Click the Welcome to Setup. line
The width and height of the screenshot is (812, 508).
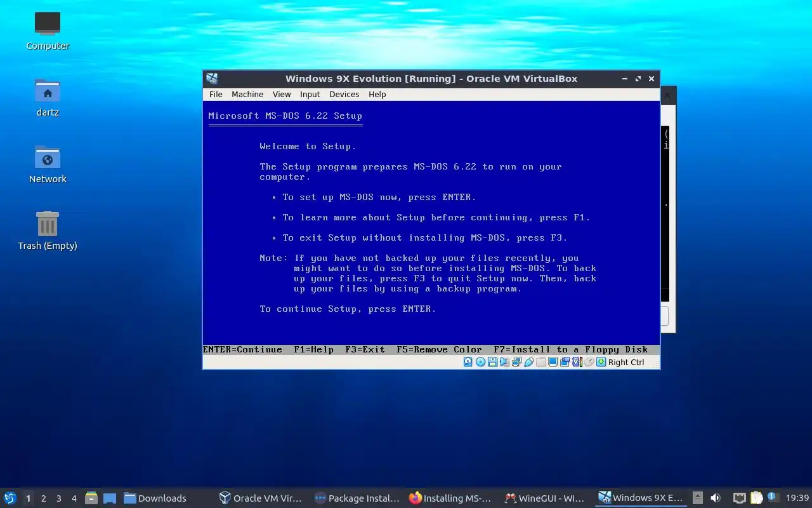(x=308, y=146)
